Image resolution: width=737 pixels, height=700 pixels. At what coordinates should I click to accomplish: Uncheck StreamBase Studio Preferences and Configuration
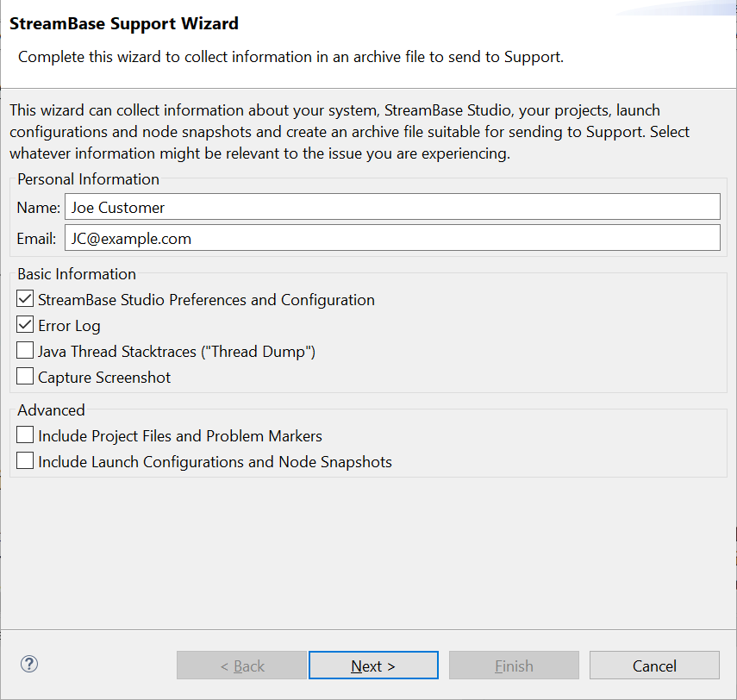pos(25,300)
